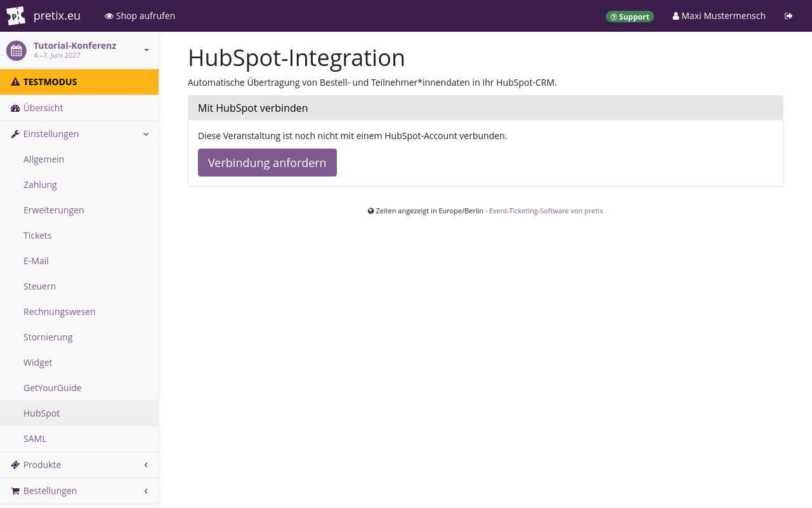
Task: Click the Zeiten angezeigt in Europe/Berlin text
Action: [429, 211]
